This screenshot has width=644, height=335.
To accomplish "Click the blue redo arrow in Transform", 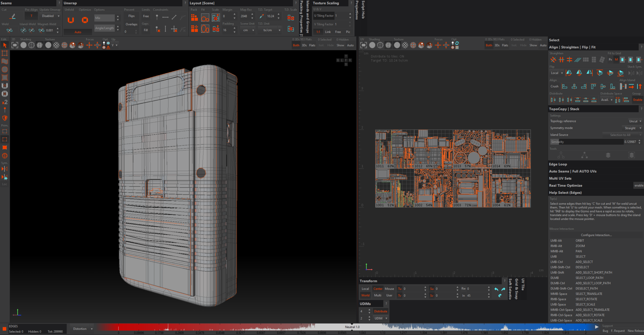I will (x=503, y=289).
